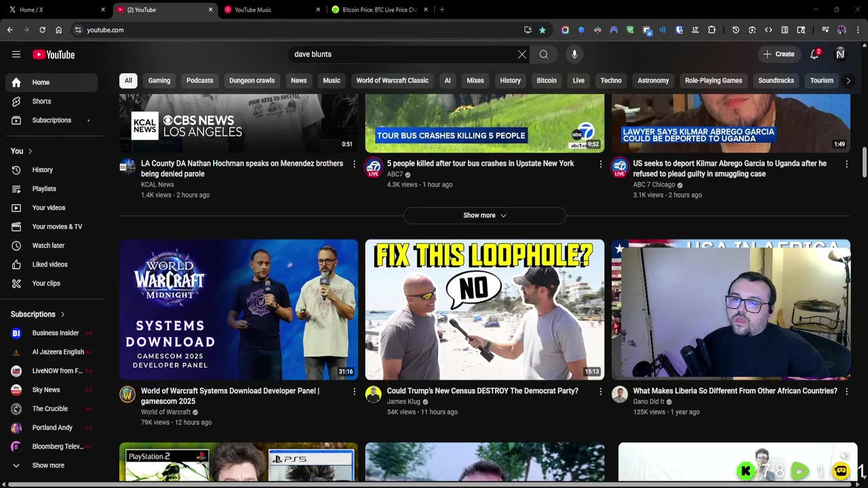The image size is (868, 488).
Task: Select the All filter chip
Action: (128, 81)
